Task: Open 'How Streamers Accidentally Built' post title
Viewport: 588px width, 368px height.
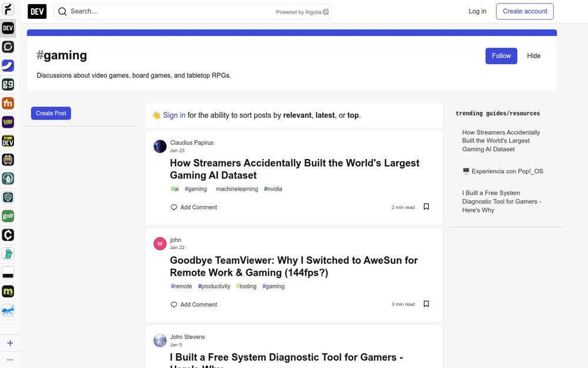Action: [295, 169]
